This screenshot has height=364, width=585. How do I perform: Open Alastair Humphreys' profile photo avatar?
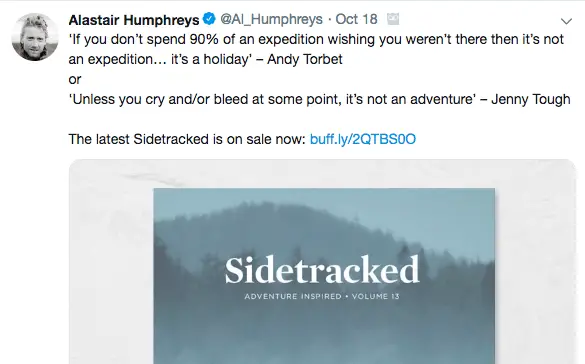[35, 37]
